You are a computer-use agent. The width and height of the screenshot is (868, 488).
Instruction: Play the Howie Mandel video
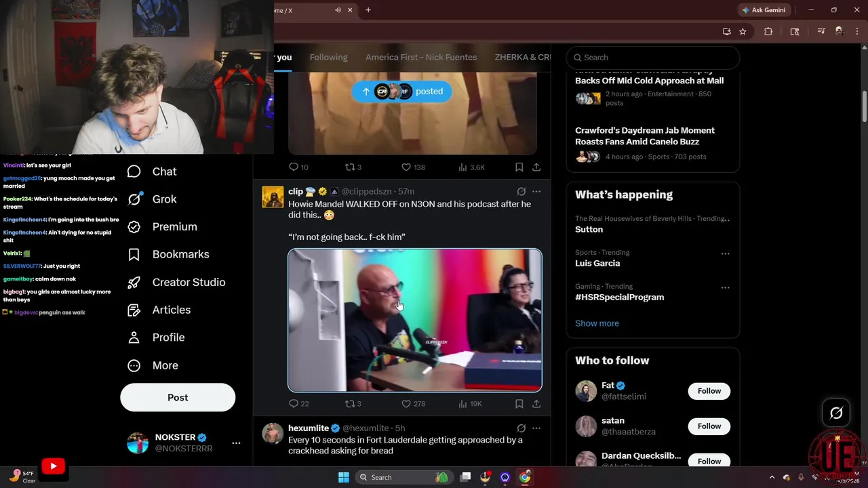[415, 320]
